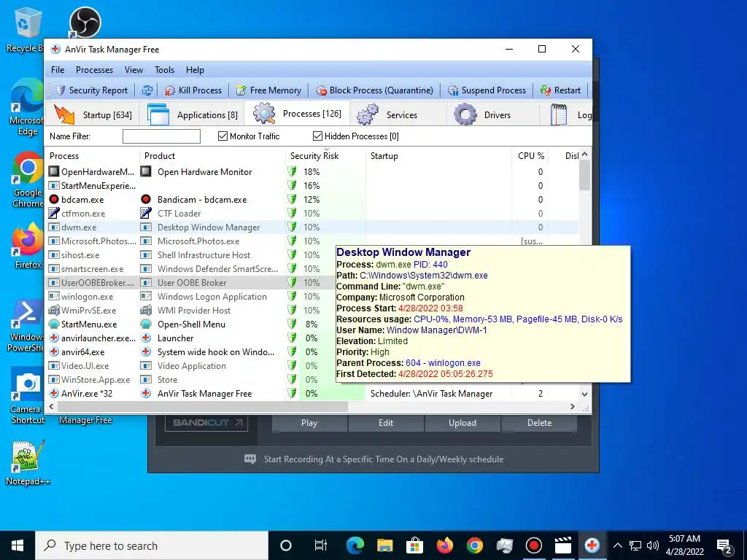Select the anvirlauncher.exe red cross icon
Screen dimensions: 747x560
pyautogui.click(x=54, y=338)
